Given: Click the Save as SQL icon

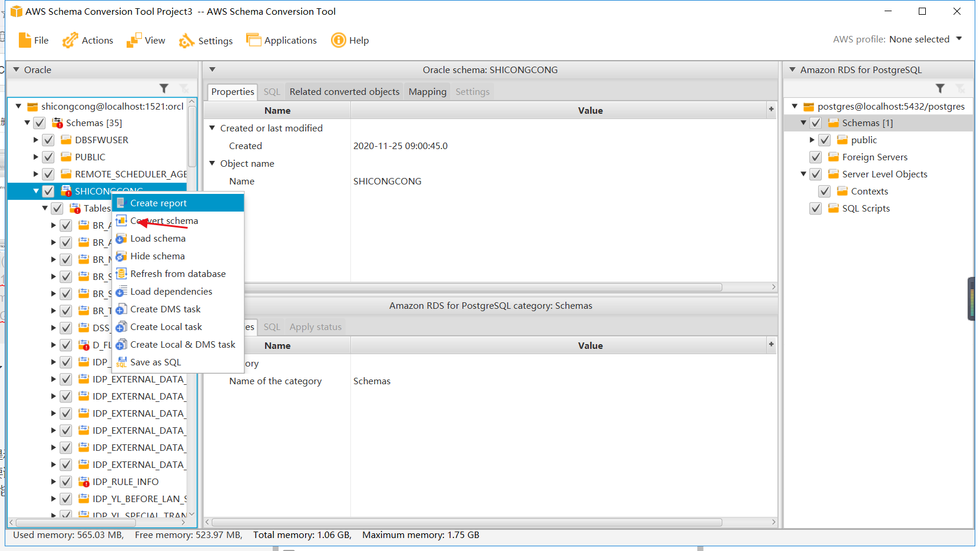Looking at the screenshot, I should pos(121,362).
